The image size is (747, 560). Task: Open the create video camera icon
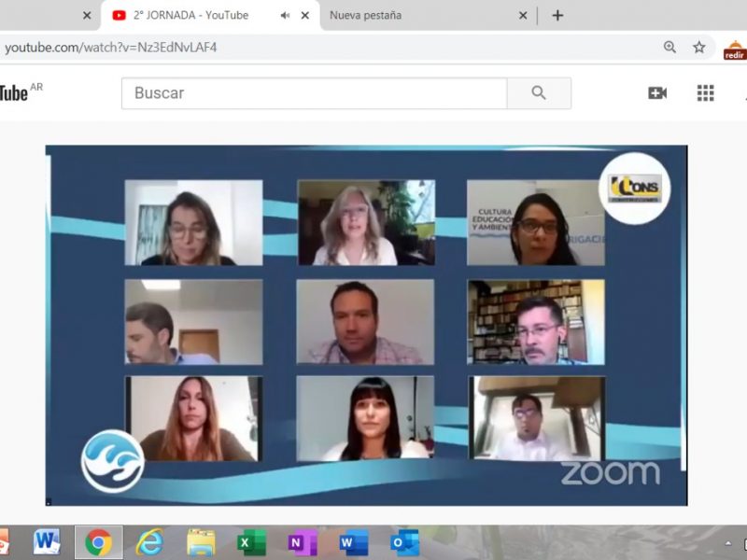click(x=657, y=92)
